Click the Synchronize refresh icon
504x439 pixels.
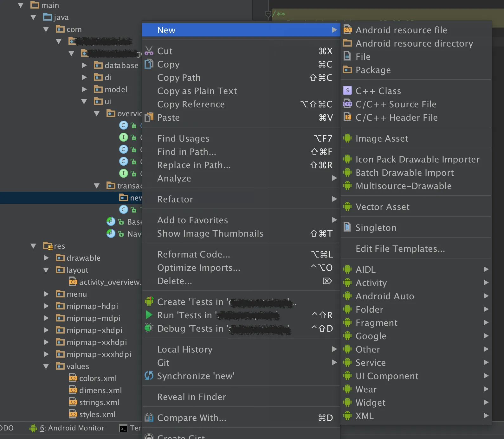tap(149, 376)
